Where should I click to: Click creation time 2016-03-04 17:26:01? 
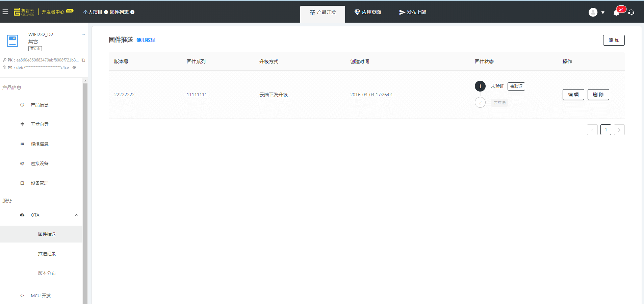pyautogui.click(x=371, y=95)
